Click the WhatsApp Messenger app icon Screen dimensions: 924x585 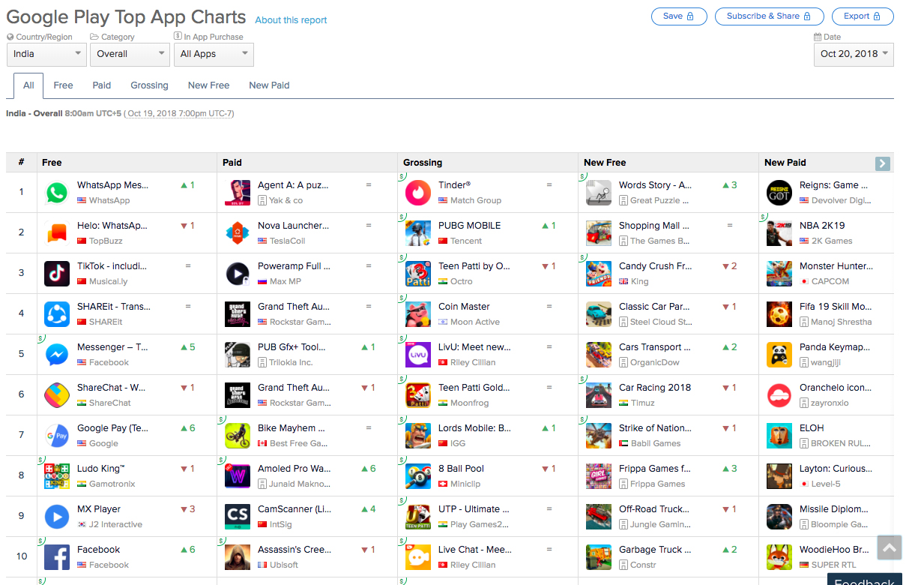(57, 193)
